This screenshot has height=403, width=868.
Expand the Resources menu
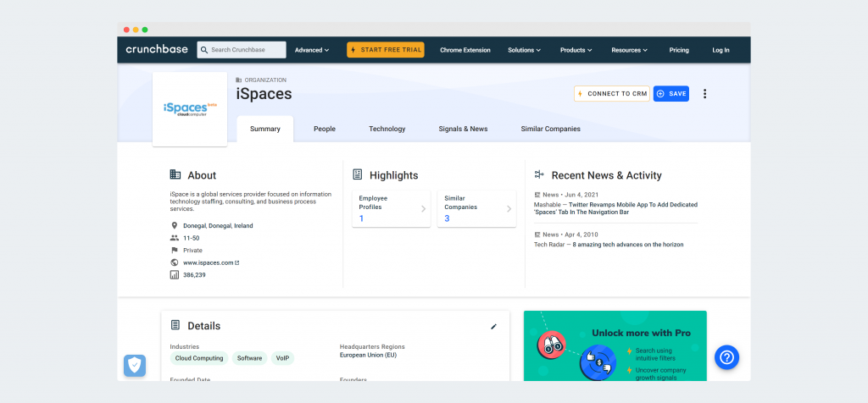coord(630,50)
